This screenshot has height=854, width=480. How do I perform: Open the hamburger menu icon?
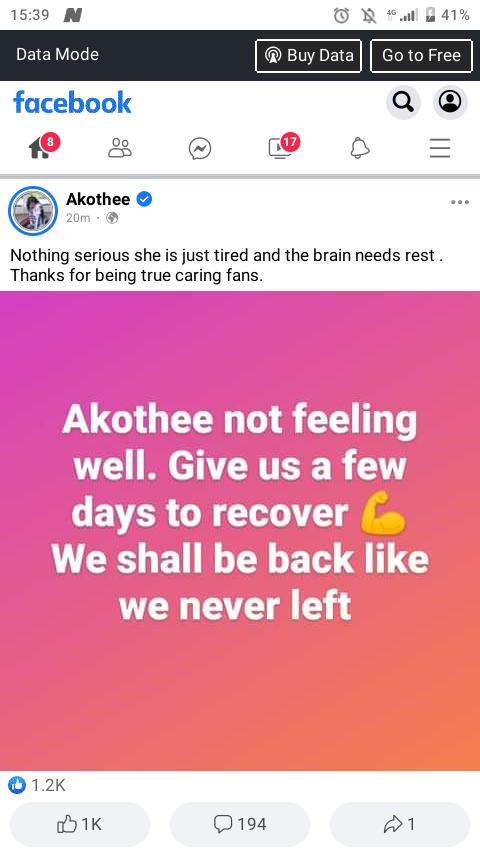pyautogui.click(x=440, y=148)
